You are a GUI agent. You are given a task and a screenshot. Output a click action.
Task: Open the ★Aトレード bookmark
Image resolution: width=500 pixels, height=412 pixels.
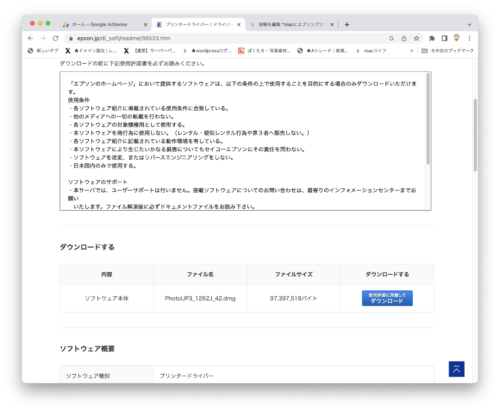[323, 51]
